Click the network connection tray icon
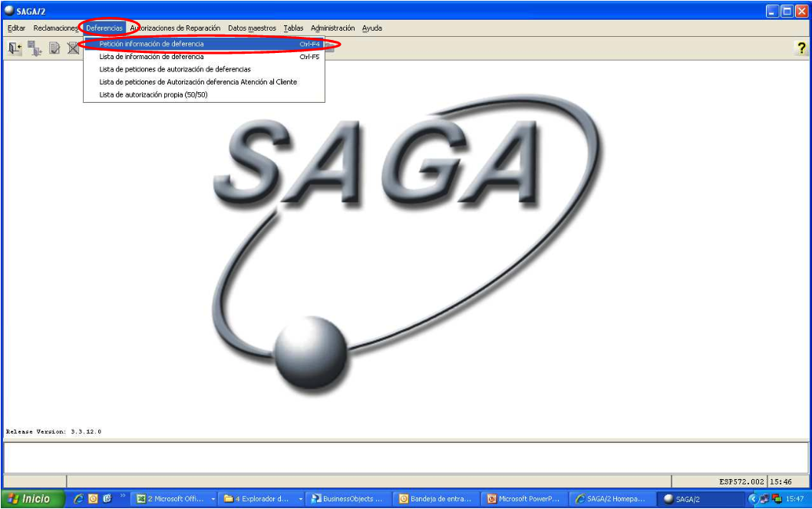Image resolution: width=812 pixels, height=509 pixels. [764, 499]
